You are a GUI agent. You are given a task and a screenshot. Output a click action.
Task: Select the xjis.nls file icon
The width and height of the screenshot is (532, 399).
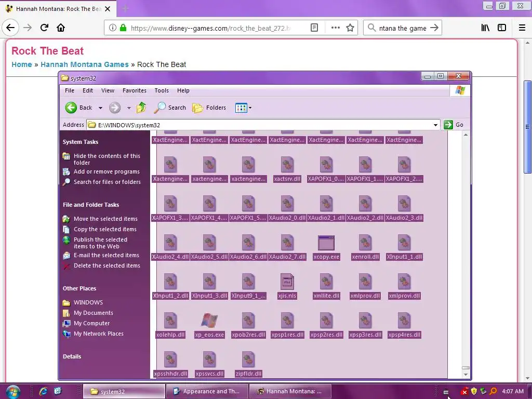click(x=287, y=282)
